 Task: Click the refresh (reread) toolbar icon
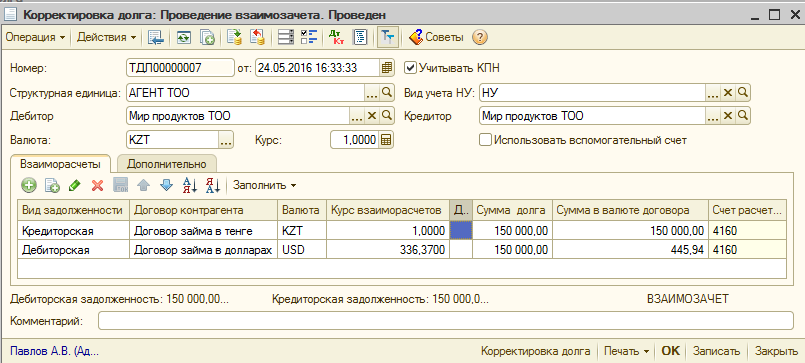(183, 37)
